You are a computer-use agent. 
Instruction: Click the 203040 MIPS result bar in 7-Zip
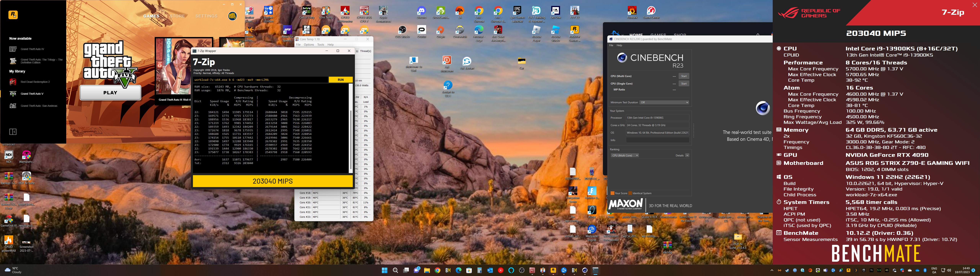[272, 181]
